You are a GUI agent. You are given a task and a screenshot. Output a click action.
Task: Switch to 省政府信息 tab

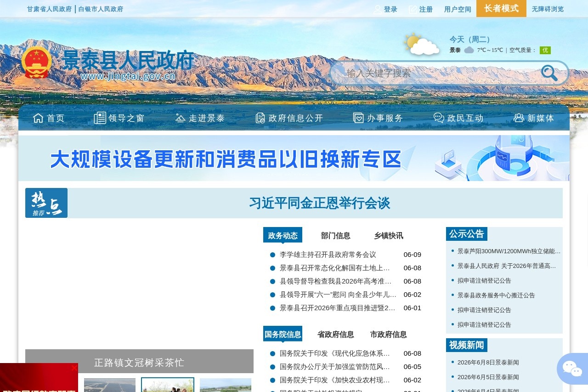(x=335, y=334)
